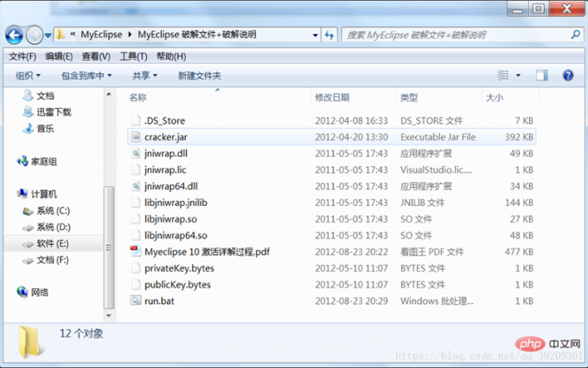Viewport: 588px width, 368px height.
Task: Click the Myeclipse 10 激活详解过程.pdf filename
Action: pyautogui.click(x=207, y=252)
